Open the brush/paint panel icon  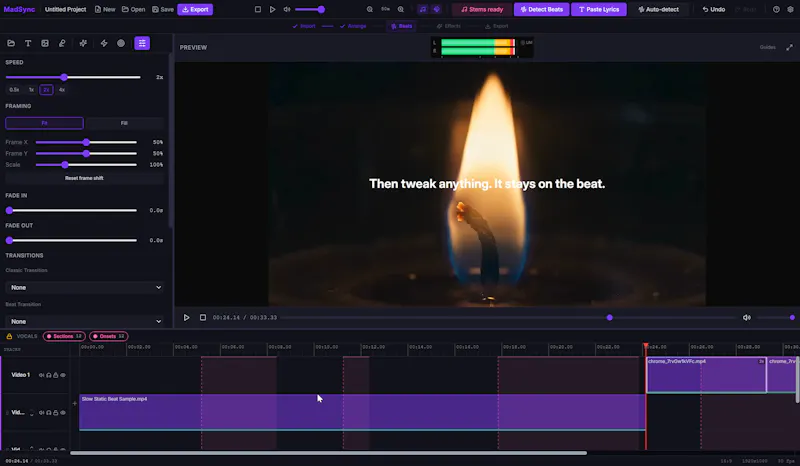62,43
